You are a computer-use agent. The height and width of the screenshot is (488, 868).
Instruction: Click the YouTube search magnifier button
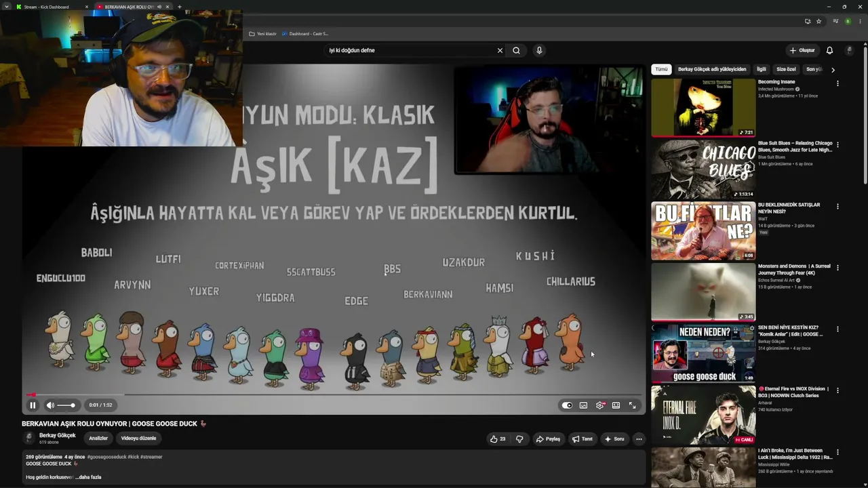pyautogui.click(x=516, y=50)
